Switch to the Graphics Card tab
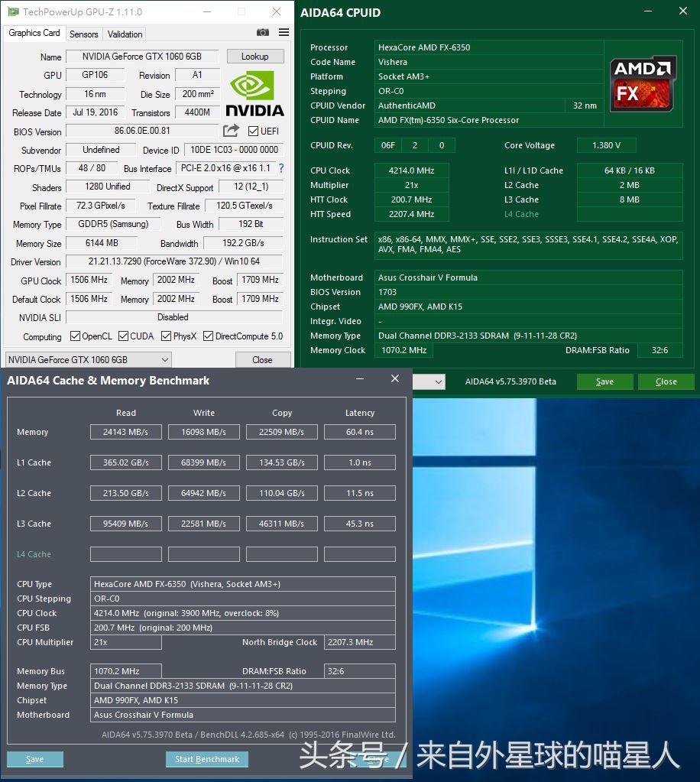 point(34,33)
